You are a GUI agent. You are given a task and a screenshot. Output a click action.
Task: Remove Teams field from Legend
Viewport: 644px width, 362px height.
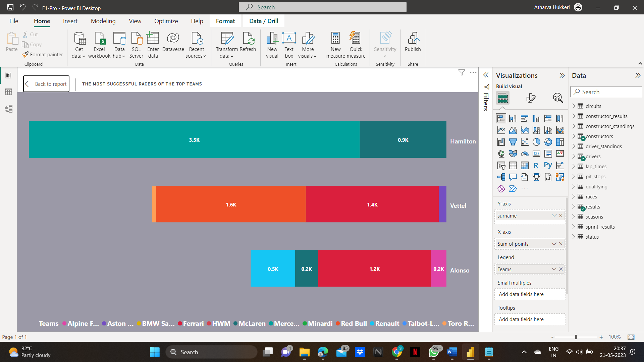(561, 269)
